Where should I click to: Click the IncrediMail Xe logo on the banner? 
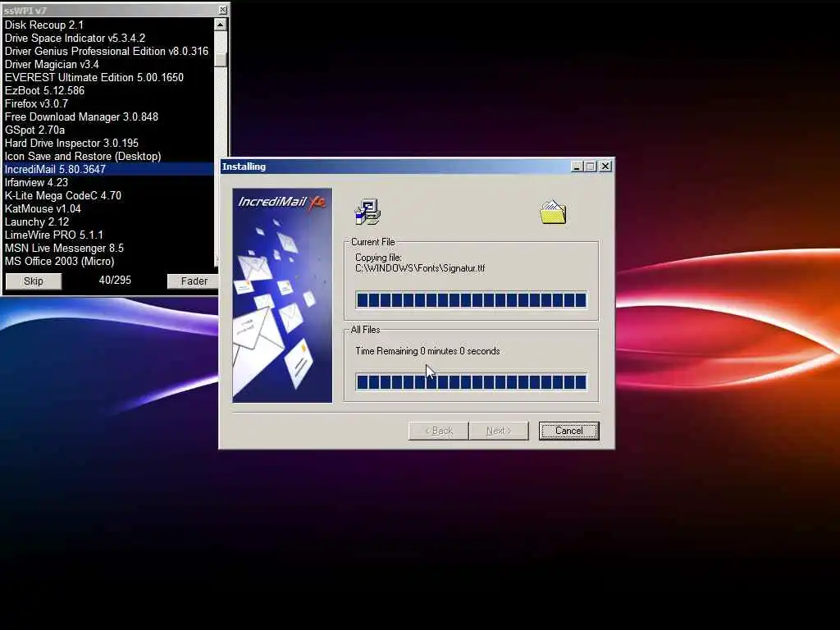pyautogui.click(x=282, y=202)
